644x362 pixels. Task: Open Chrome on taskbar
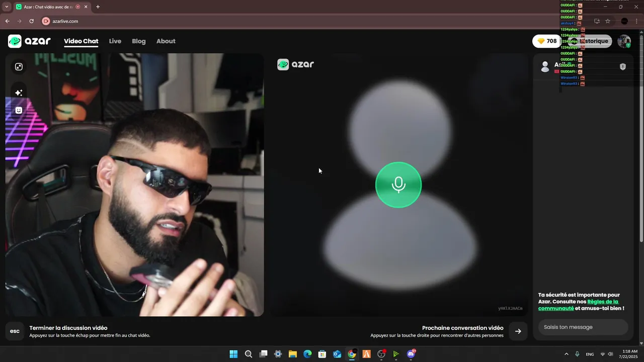352,354
